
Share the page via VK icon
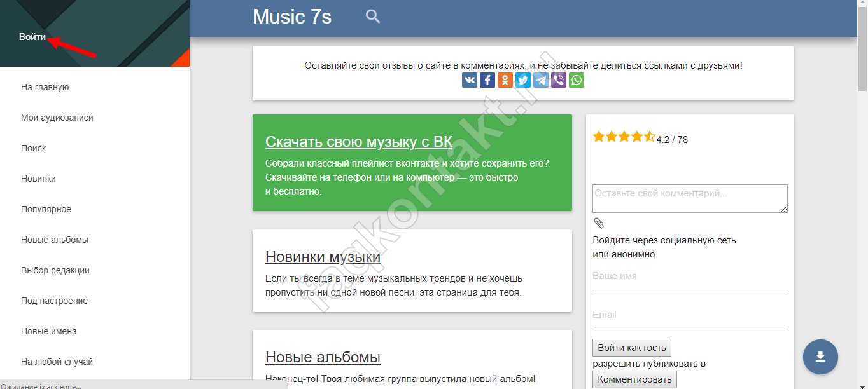pos(470,80)
